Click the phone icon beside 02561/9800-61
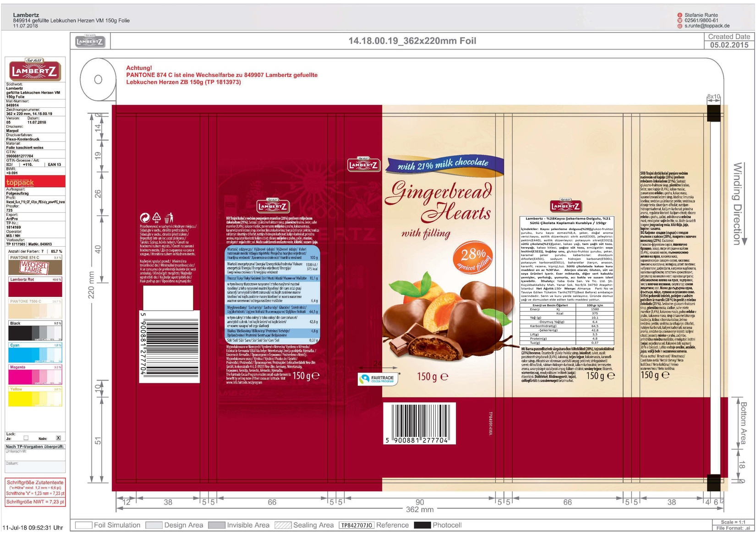This screenshot has width=756, height=535. coord(680,21)
